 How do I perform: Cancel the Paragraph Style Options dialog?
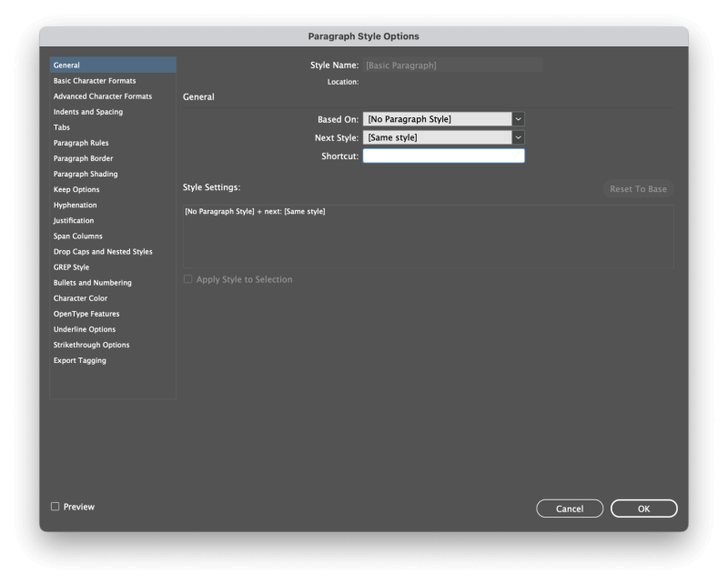pyautogui.click(x=570, y=508)
